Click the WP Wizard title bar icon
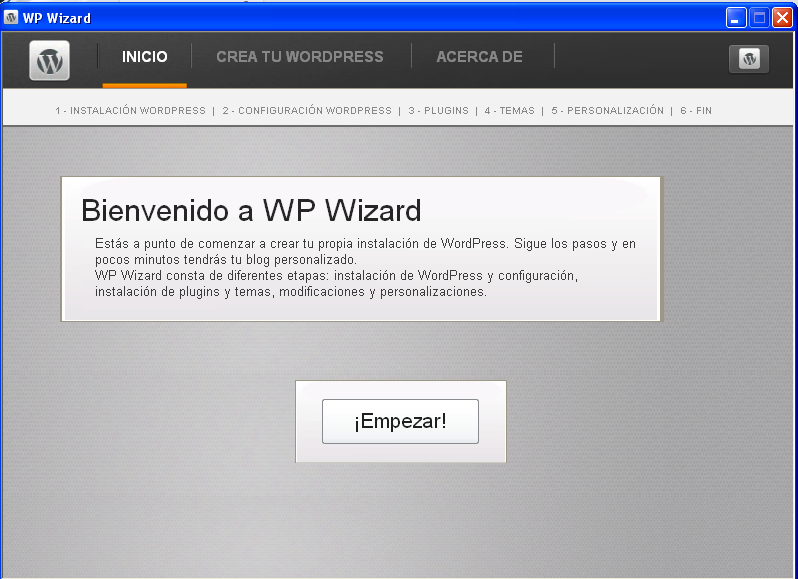 (11, 18)
